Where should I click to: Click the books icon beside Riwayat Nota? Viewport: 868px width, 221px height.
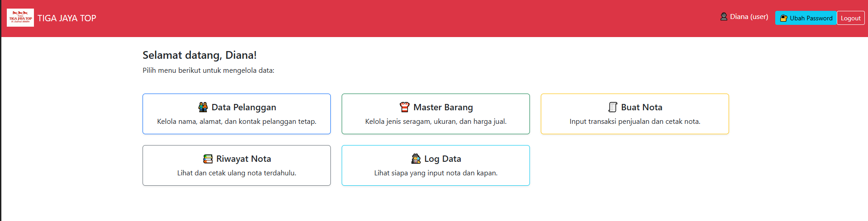pos(208,159)
